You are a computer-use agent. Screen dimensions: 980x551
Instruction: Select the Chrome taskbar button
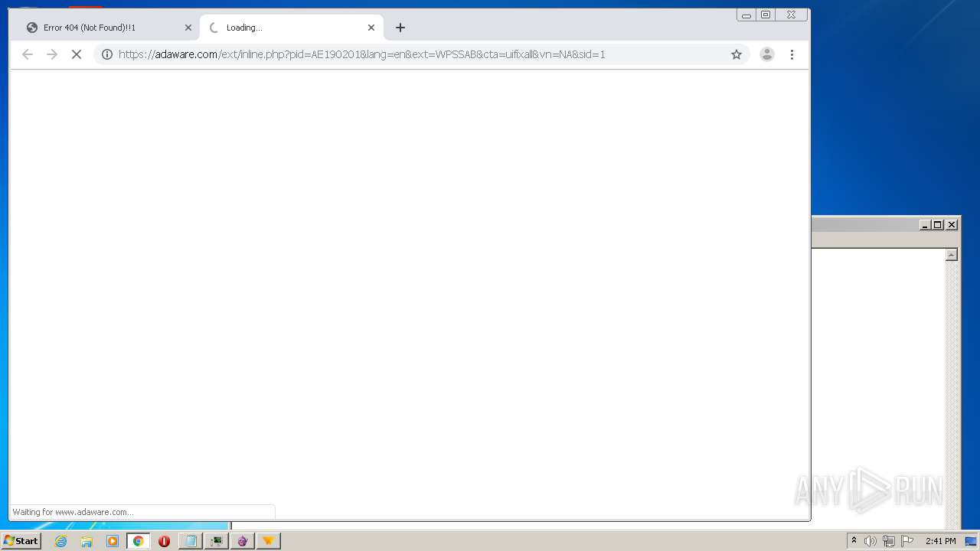[138, 541]
